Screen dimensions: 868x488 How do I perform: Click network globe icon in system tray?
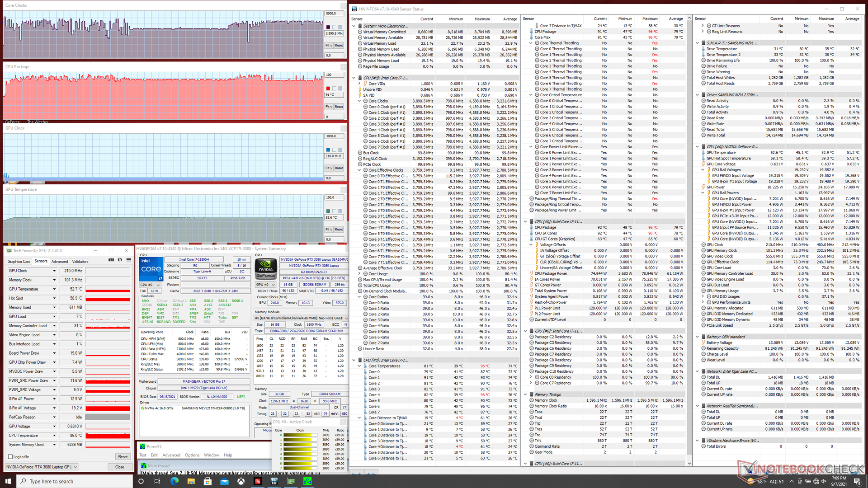(x=816, y=482)
